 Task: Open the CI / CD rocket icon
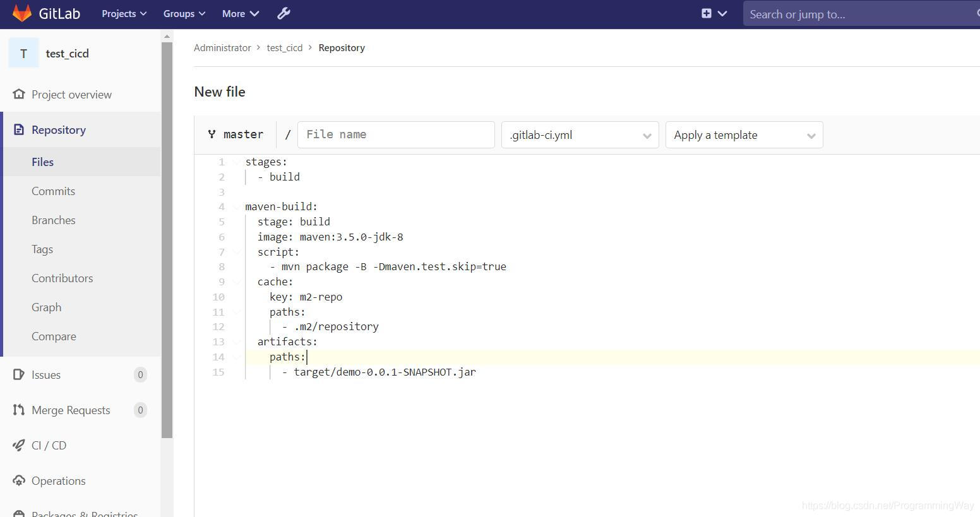[18, 445]
